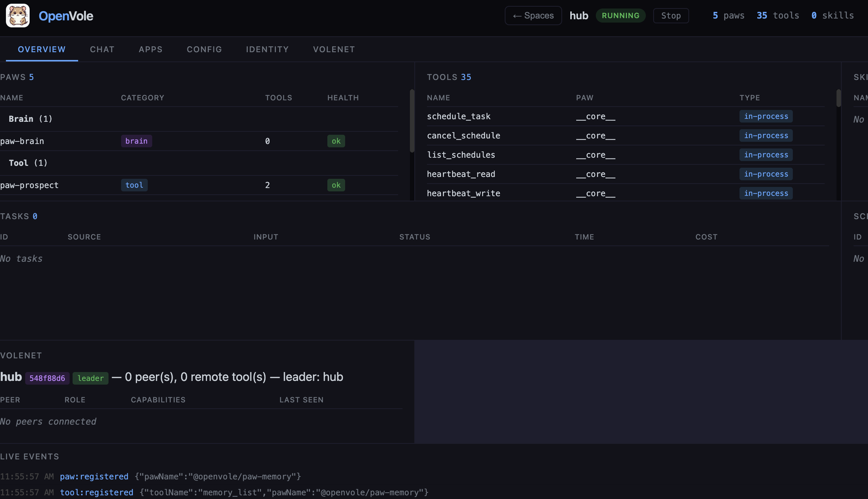Image resolution: width=868 pixels, height=499 pixels.
Task: Click the tools list scrollbar
Action: (x=838, y=98)
